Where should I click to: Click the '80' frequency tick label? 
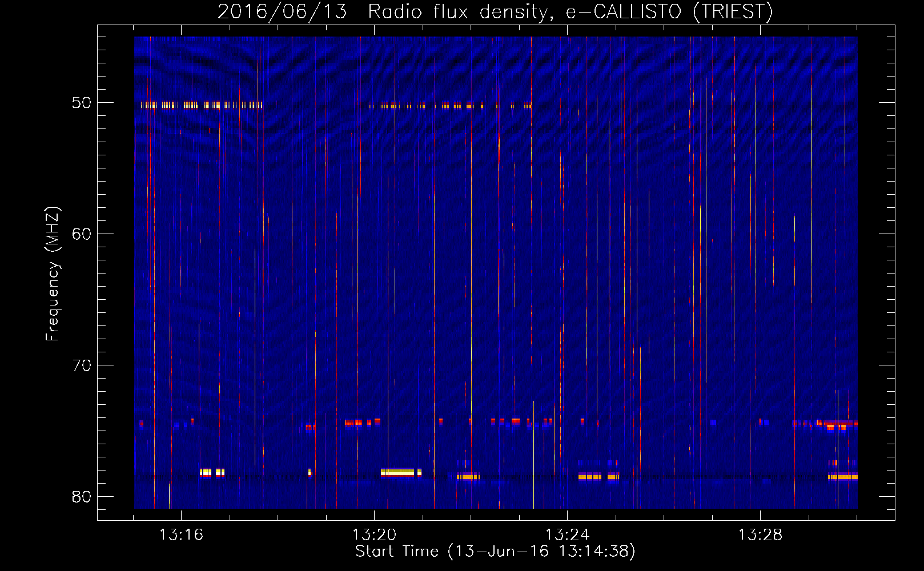82,497
